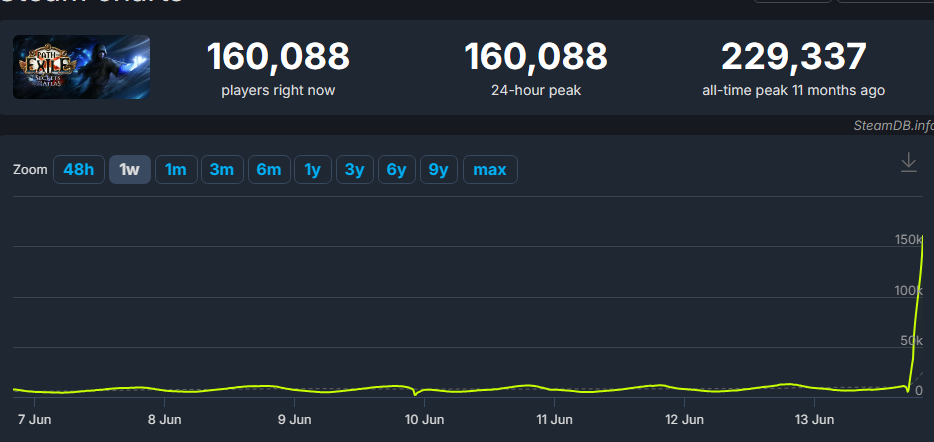Screen dimensions: 934x442
Task: Select the 1y zoom option
Action: 313,170
